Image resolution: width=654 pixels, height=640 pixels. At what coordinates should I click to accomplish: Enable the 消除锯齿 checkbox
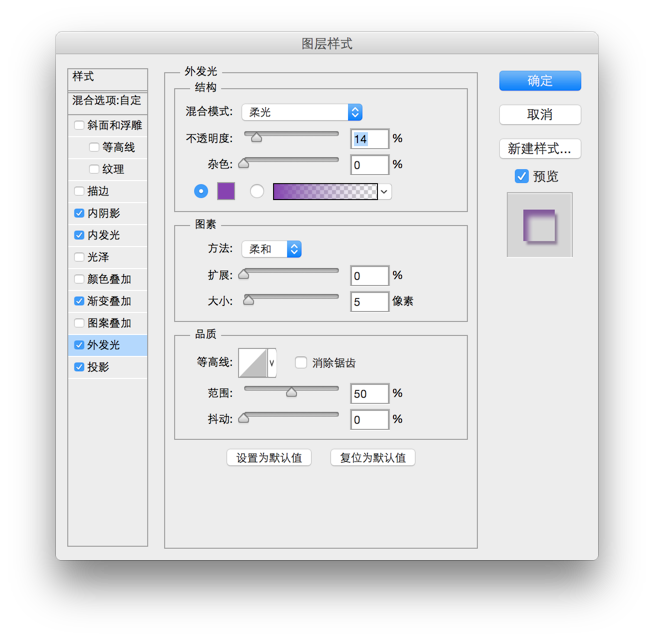301,362
